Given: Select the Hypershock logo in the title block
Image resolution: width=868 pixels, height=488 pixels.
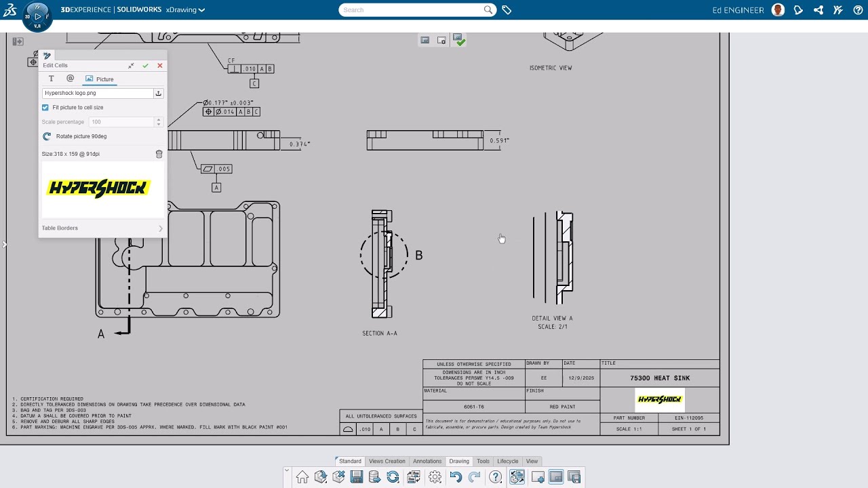Looking at the screenshot, I should [x=660, y=400].
